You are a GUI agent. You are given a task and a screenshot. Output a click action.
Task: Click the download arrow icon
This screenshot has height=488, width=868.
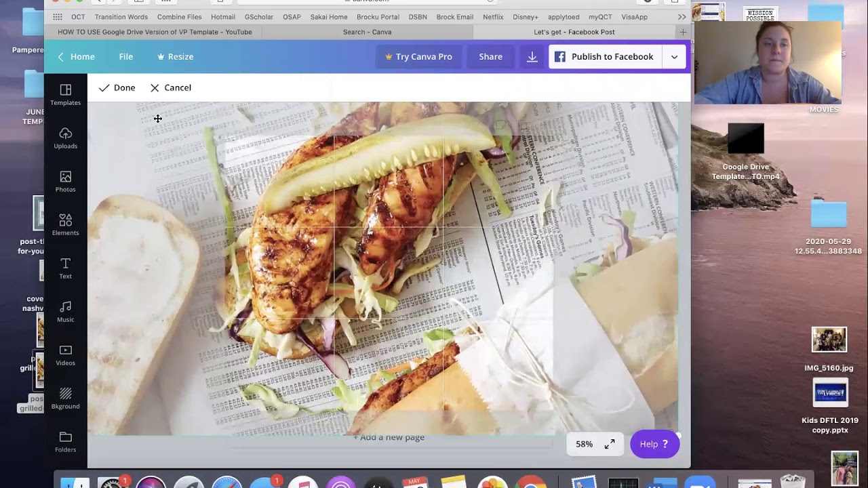[532, 57]
